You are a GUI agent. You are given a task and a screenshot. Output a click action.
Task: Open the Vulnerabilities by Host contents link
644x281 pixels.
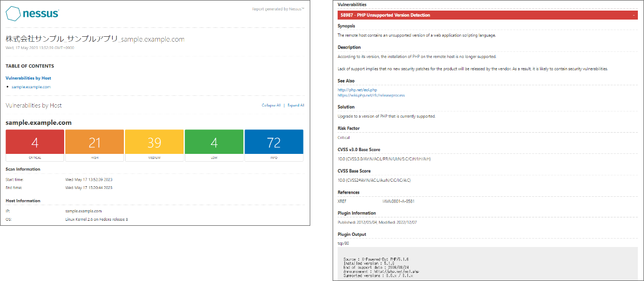click(x=28, y=78)
